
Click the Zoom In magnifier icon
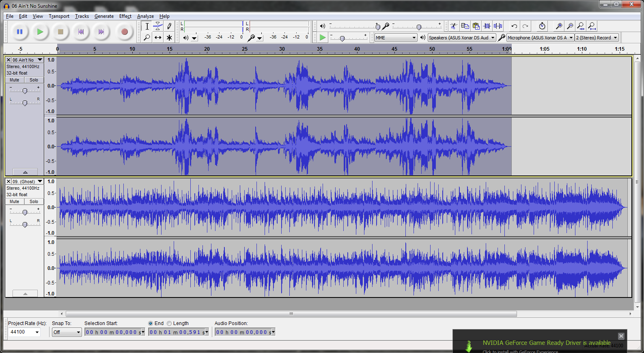[559, 26]
